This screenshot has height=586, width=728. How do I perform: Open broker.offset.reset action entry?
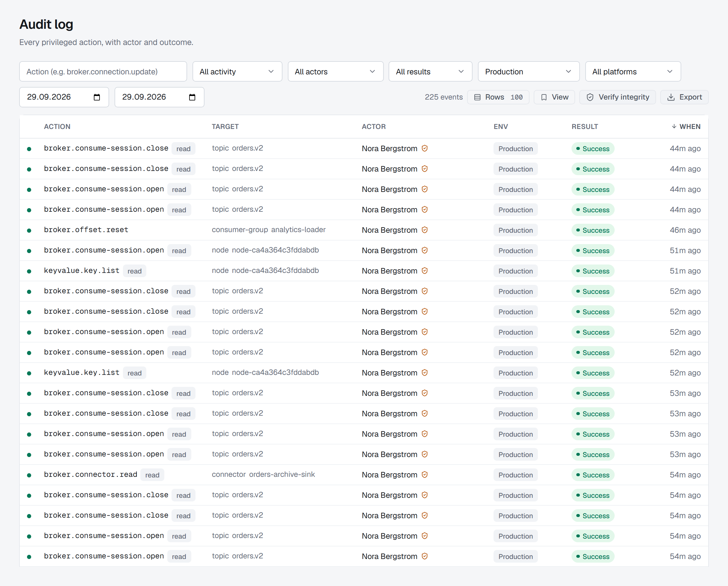(x=86, y=230)
